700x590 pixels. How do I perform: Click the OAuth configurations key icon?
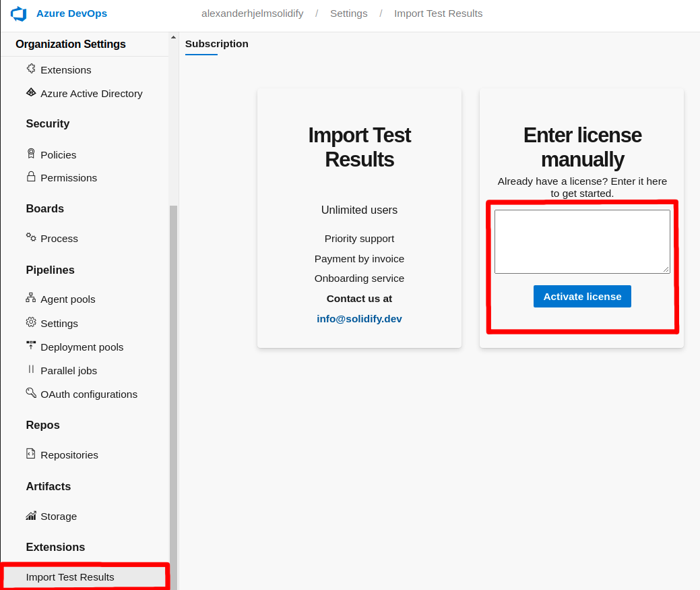pyautogui.click(x=30, y=393)
